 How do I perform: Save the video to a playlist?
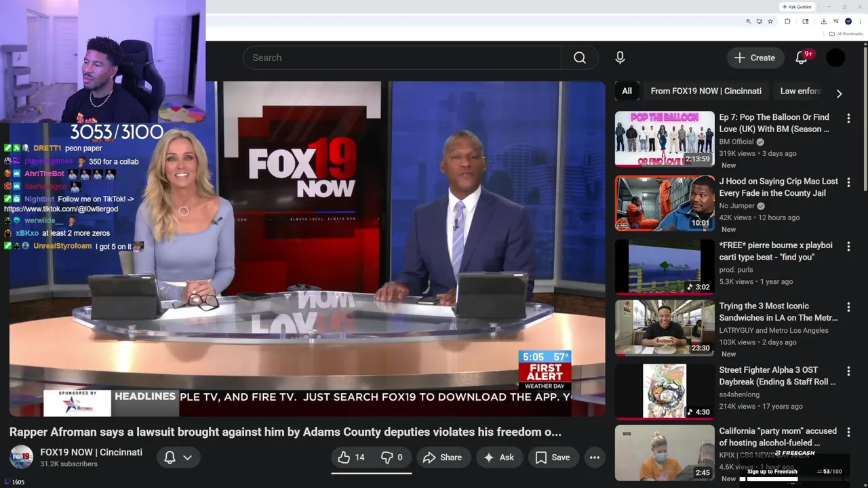point(553,457)
